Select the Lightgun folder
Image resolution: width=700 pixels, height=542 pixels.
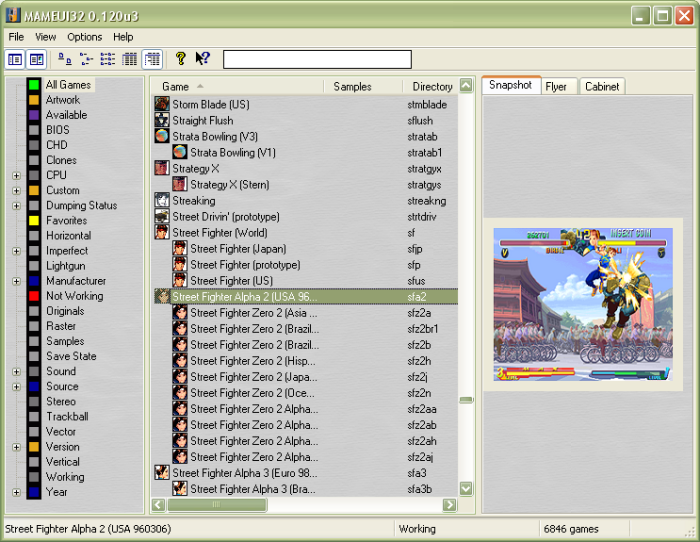pos(66,266)
